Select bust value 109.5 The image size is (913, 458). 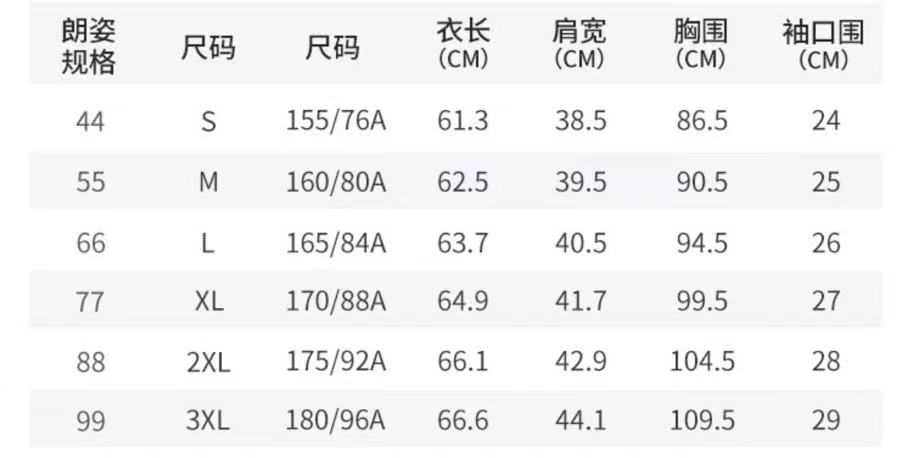coord(699,420)
